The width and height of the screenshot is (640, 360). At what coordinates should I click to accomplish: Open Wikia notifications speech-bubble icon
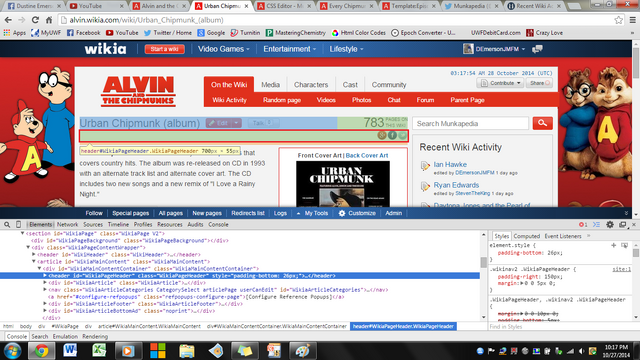point(537,49)
